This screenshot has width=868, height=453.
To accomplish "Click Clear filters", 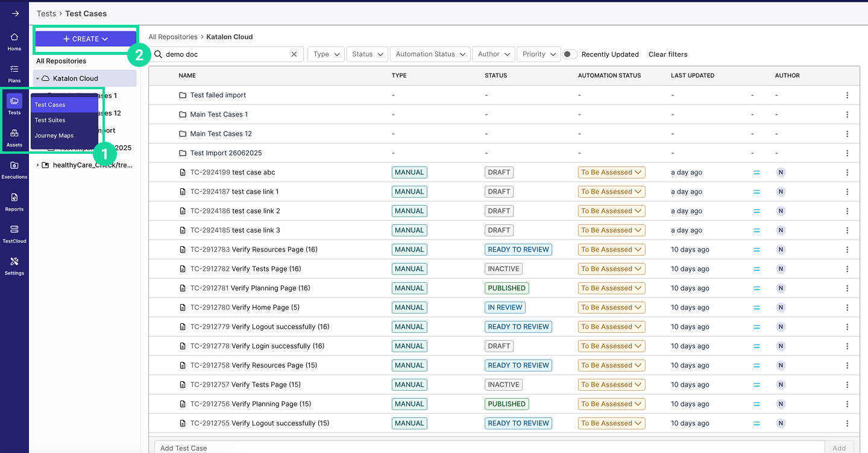I will click(668, 54).
